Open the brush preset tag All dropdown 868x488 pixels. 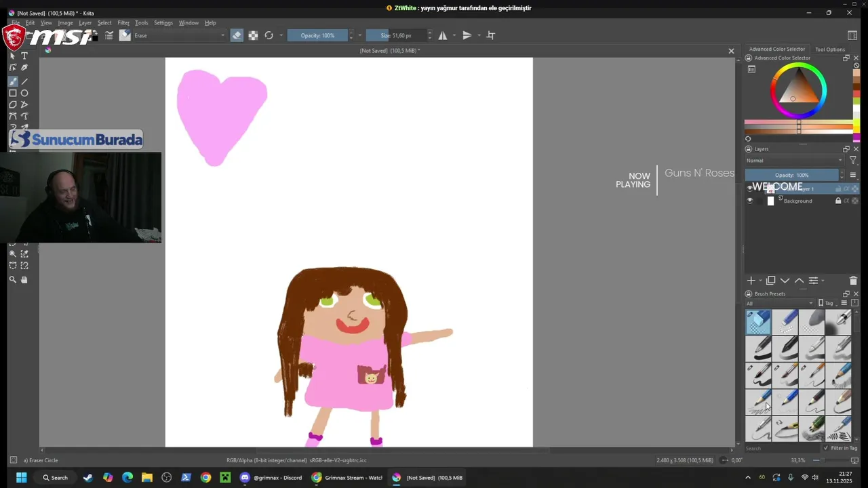tap(780, 303)
